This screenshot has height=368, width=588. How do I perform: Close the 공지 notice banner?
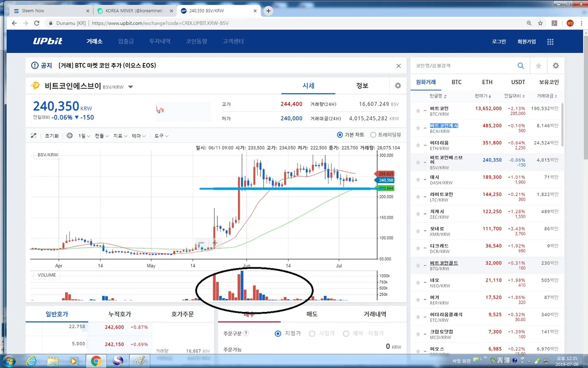[399, 66]
